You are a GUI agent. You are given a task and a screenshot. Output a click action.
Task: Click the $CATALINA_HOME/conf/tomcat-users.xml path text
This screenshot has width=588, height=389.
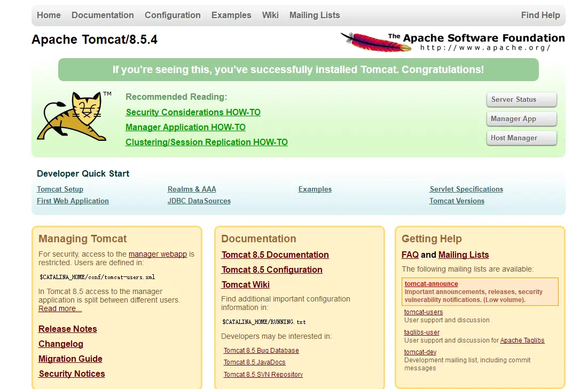(x=97, y=277)
